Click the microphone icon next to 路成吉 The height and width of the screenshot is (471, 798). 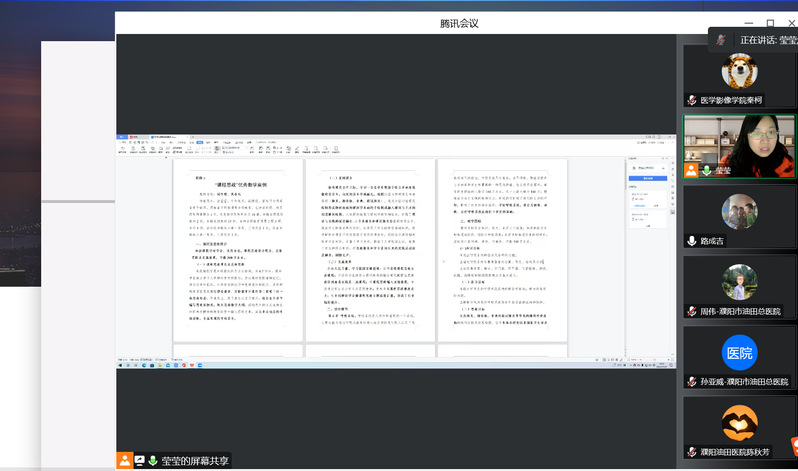click(691, 241)
